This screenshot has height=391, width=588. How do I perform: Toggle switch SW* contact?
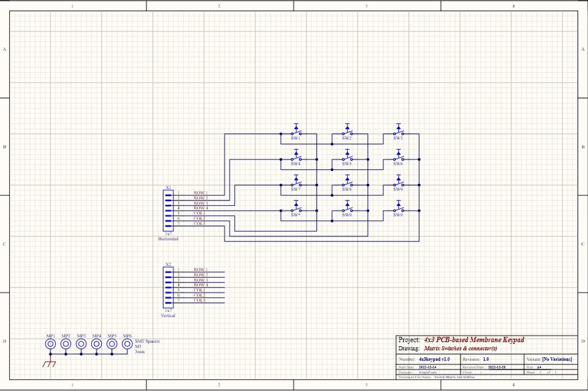click(296, 210)
